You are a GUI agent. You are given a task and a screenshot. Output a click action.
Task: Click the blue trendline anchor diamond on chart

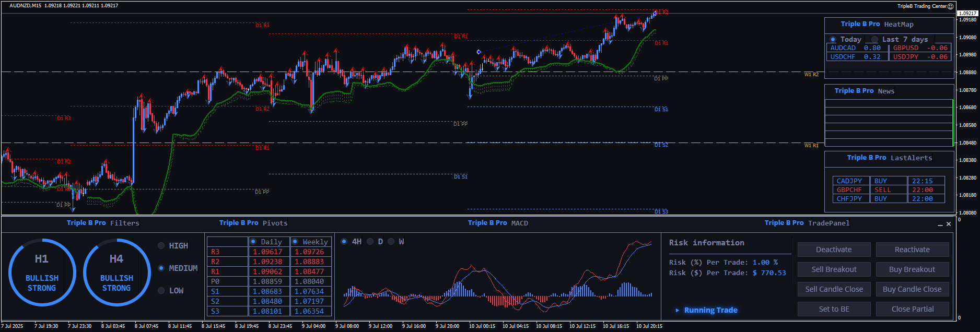tap(479, 52)
